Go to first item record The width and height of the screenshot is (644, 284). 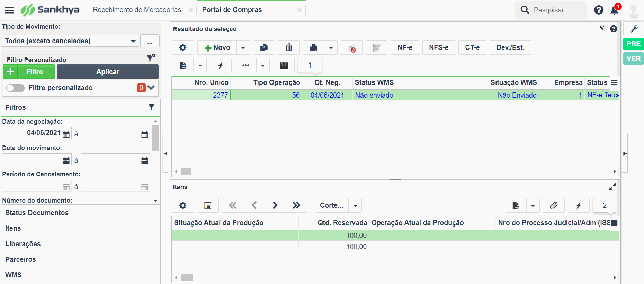coord(233,205)
